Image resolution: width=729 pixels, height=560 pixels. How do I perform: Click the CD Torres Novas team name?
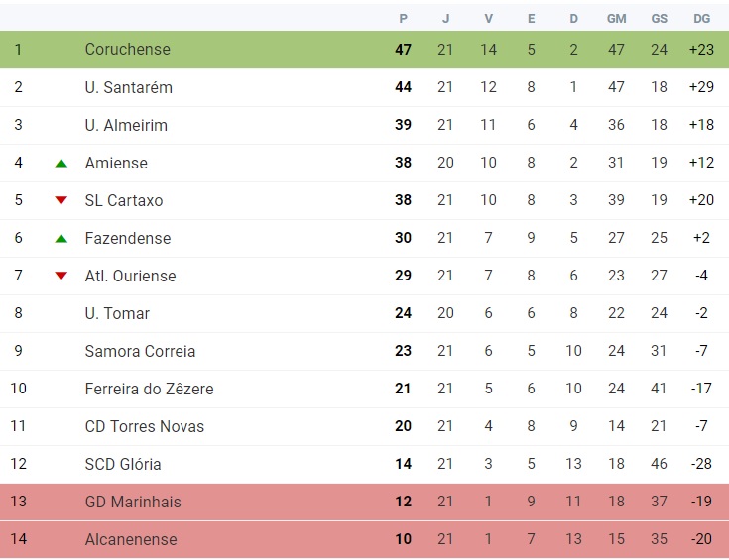(x=144, y=426)
